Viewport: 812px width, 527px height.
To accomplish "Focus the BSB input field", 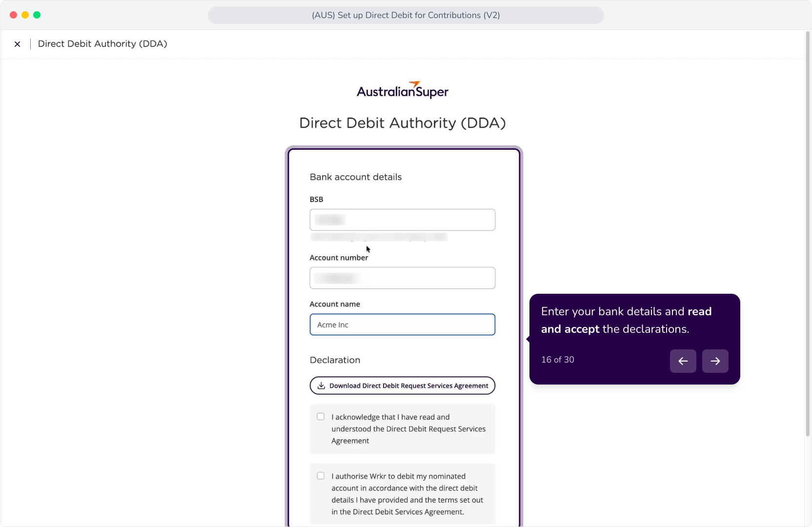I will click(403, 220).
